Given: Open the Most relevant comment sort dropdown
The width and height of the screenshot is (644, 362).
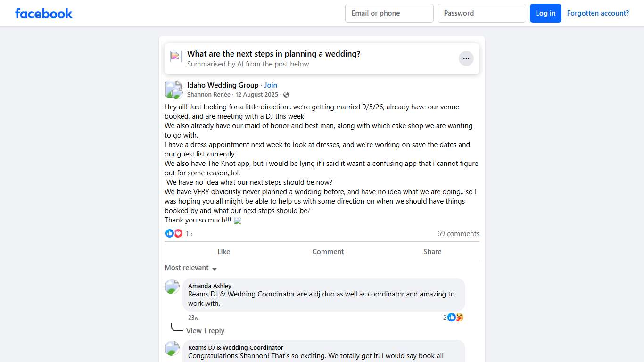Looking at the screenshot, I should pos(190,268).
